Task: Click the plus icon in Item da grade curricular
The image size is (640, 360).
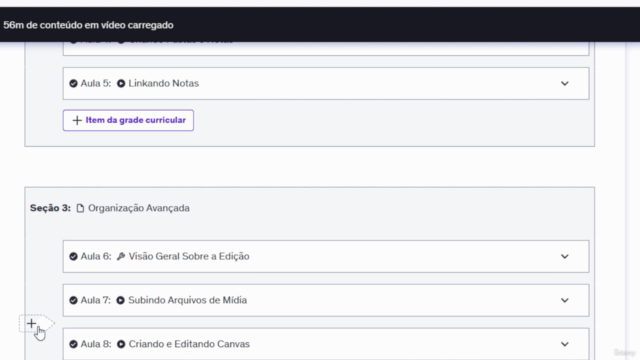Action: (77, 120)
